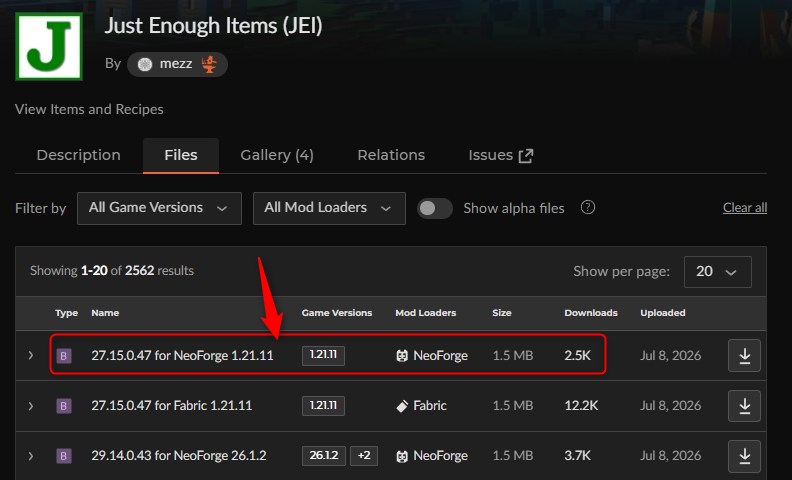Download 27.15.0.47 for Fabric 1.21.11
Image resolution: width=792 pixels, height=480 pixels.
tap(744, 406)
